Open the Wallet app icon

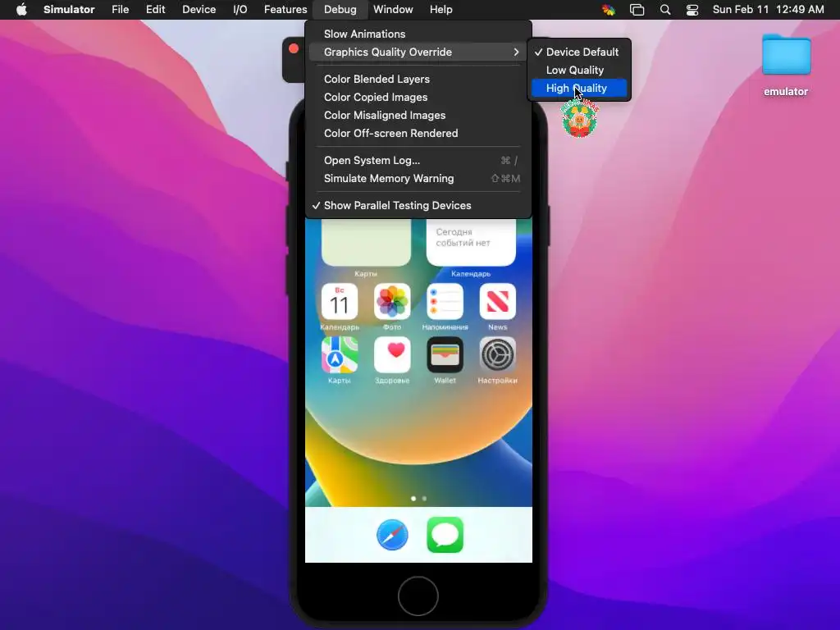click(445, 354)
